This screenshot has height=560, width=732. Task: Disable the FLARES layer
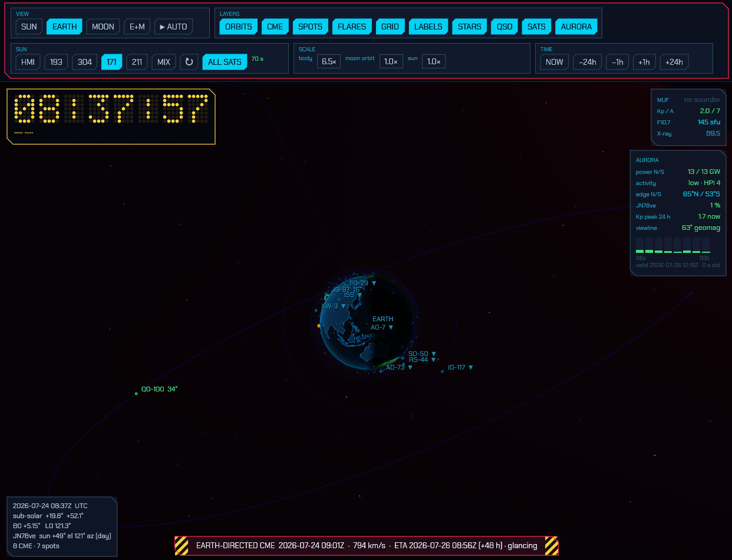[352, 27]
